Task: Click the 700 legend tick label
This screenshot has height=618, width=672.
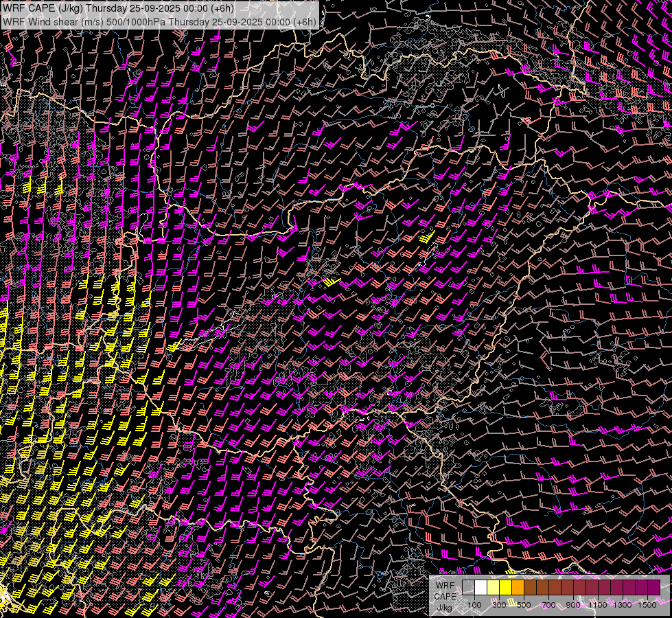Action: tap(548, 605)
